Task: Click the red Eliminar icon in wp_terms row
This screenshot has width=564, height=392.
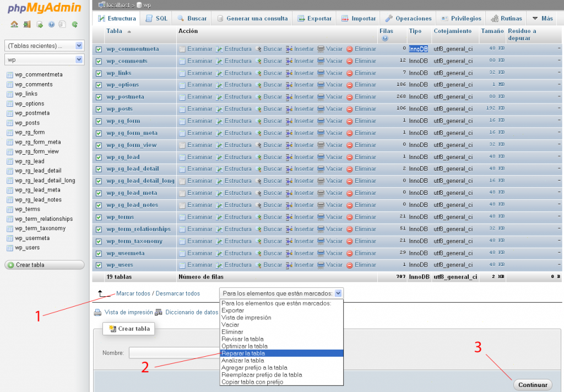Action: tap(350, 217)
